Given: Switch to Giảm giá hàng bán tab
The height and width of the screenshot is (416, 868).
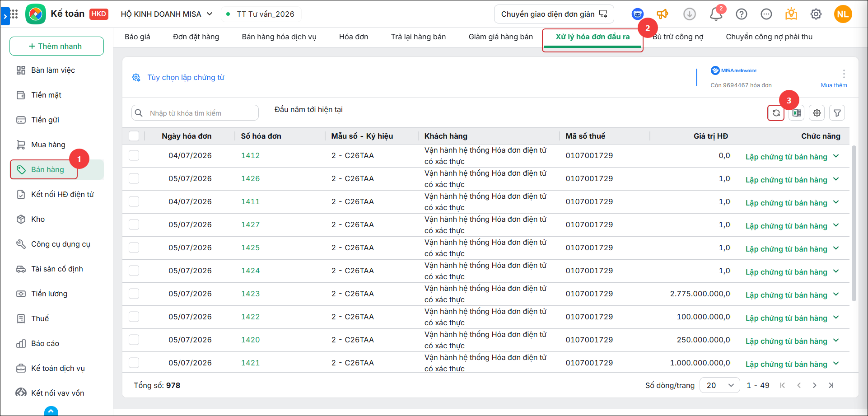Looking at the screenshot, I should [x=501, y=37].
